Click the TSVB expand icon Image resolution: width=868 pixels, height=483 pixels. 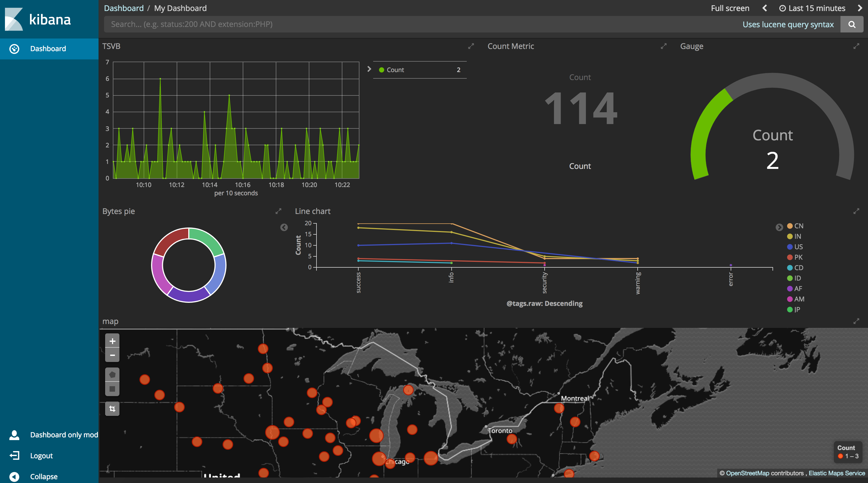pyautogui.click(x=471, y=46)
